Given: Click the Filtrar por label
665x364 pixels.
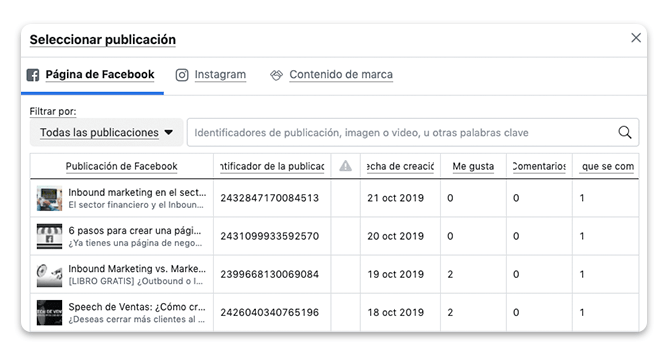Looking at the screenshot, I should (53, 112).
